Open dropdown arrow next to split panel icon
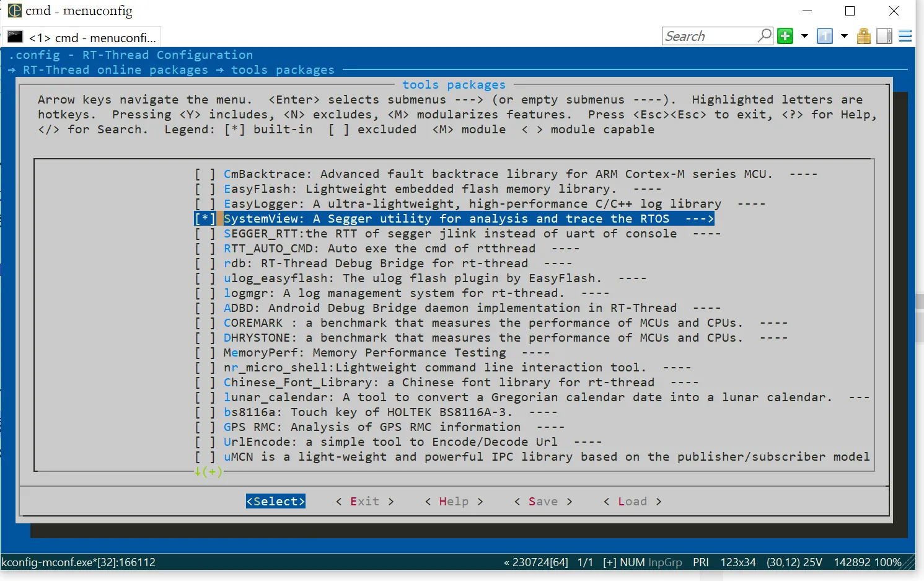Image resolution: width=924 pixels, height=581 pixels. (844, 36)
